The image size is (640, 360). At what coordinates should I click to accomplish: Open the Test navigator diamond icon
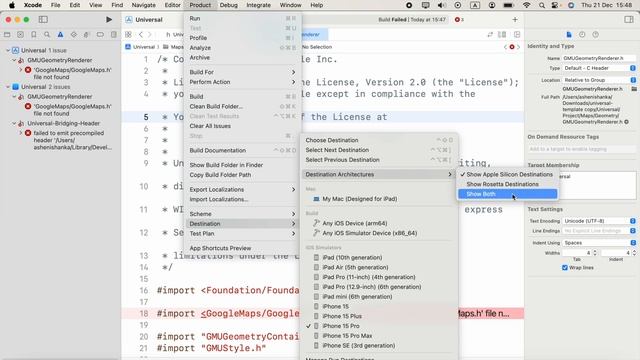(73, 35)
